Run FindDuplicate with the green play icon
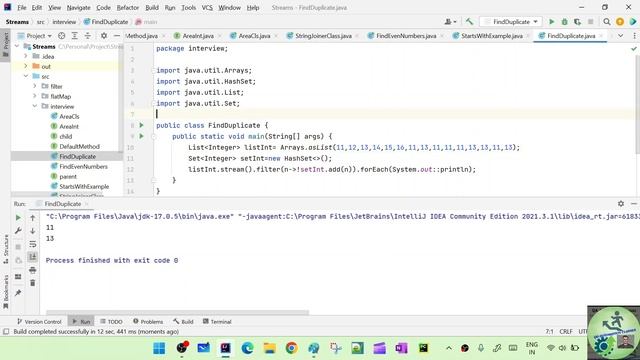 tap(551, 22)
